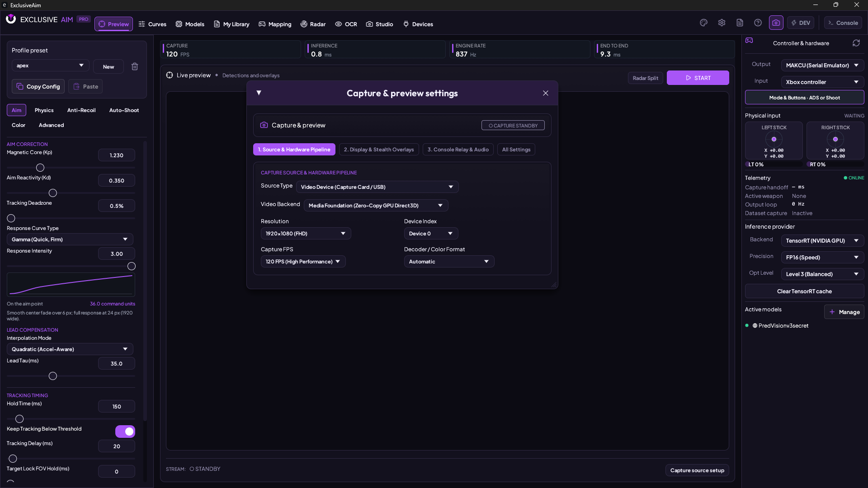Click the palette theme icon in top bar
Screen dimensions: 868x488
703,23
